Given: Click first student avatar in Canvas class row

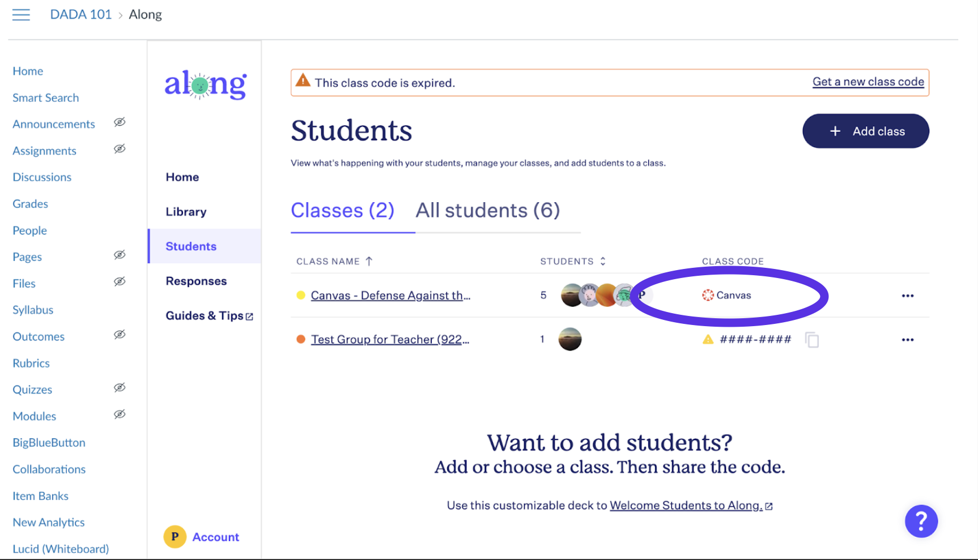Looking at the screenshot, I should (571, 295).
